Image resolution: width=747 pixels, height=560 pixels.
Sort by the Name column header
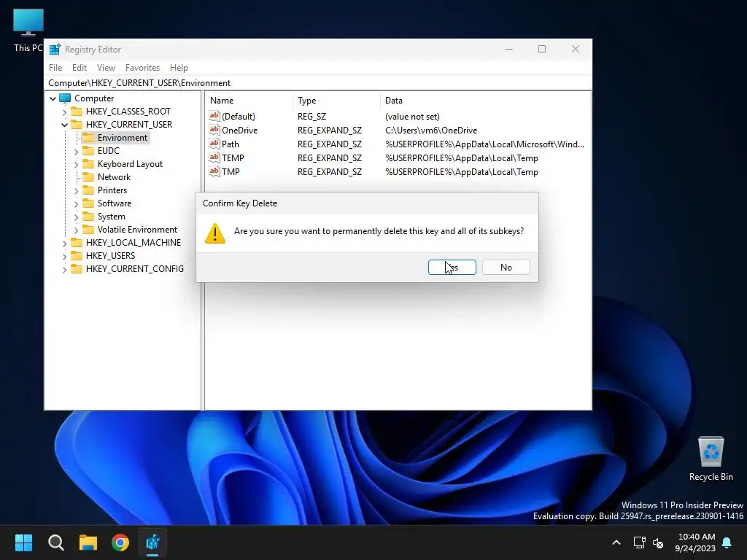tap(249, 101)
